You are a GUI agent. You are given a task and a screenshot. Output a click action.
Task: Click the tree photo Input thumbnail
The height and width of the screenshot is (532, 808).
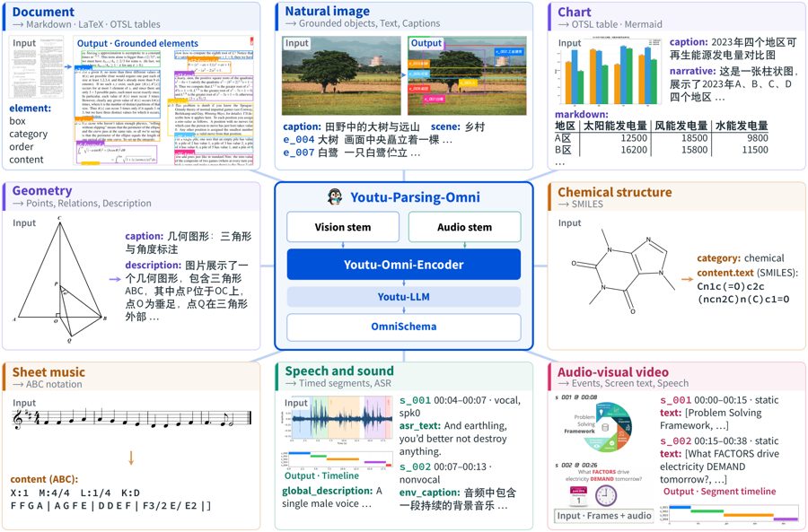click(x=341, y=75)
